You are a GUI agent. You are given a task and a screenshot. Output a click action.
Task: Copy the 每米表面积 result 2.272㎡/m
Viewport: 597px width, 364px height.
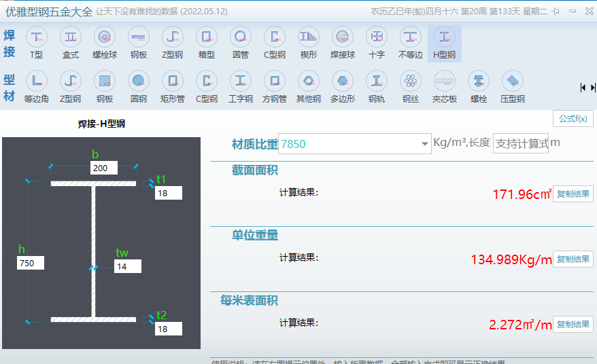[x=573, y=325]
